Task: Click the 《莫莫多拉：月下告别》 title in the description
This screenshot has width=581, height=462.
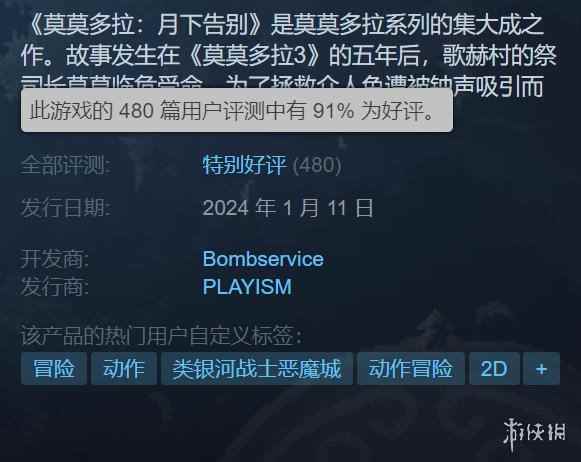Action: (146, 25)
